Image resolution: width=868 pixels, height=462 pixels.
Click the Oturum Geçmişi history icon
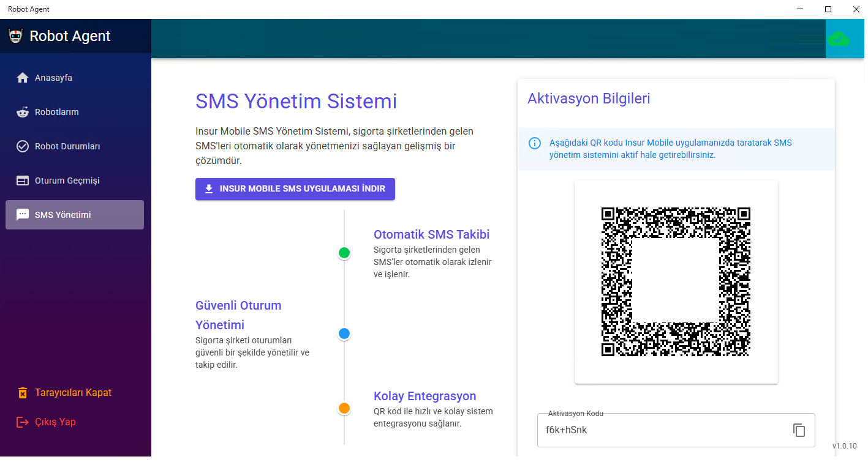pos(23,180)
